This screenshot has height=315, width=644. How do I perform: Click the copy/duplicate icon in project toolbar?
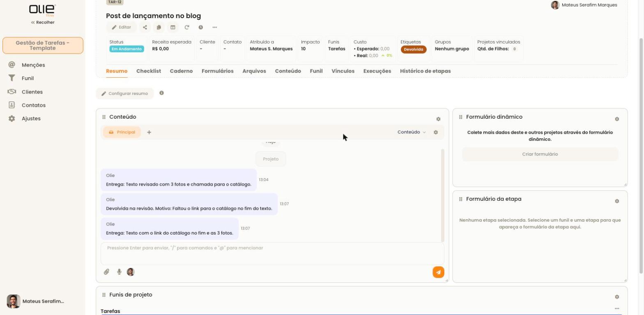pos(159,28)
